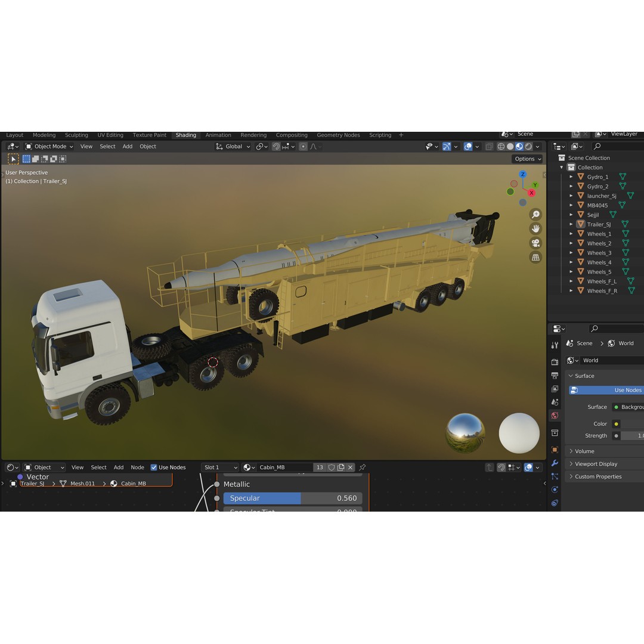Select rendered viewport shading mode

528,147
